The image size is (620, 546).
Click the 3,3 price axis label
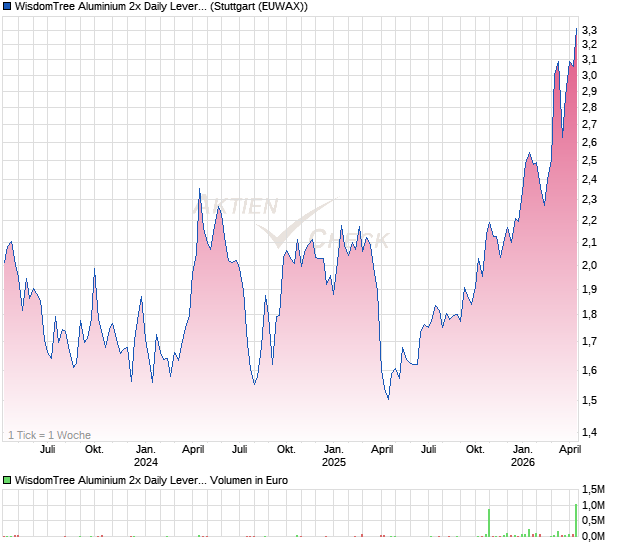[x=589, y=29]
